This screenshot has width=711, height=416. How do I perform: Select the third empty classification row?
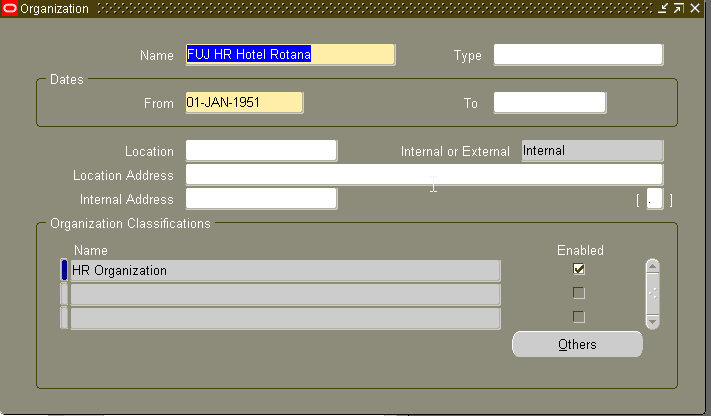pos(286,318)
